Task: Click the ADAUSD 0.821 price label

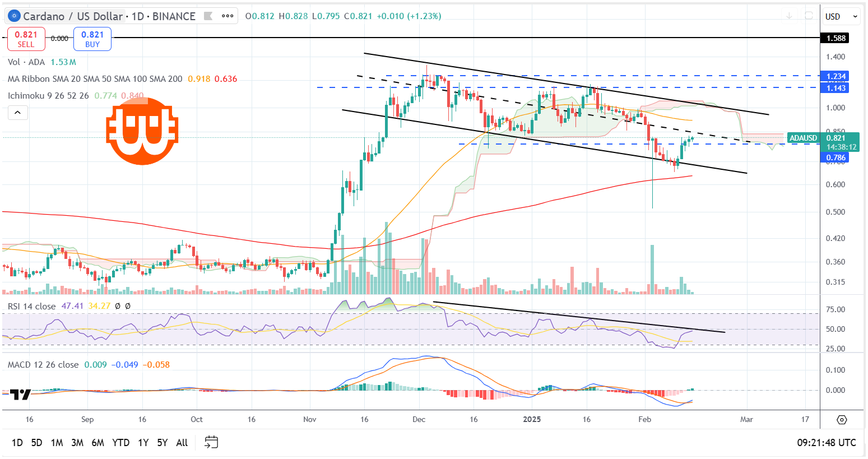Action: (x=823, y=138)
